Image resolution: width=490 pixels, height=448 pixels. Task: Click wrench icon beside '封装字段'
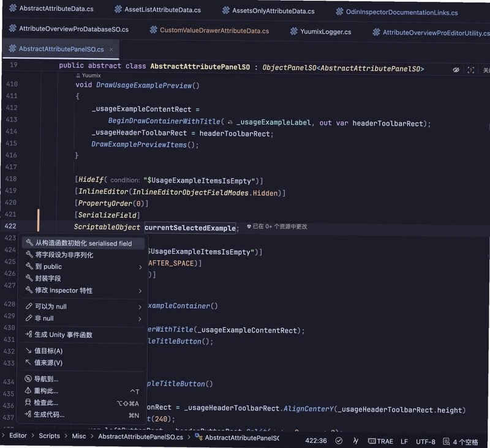point(29,278)
